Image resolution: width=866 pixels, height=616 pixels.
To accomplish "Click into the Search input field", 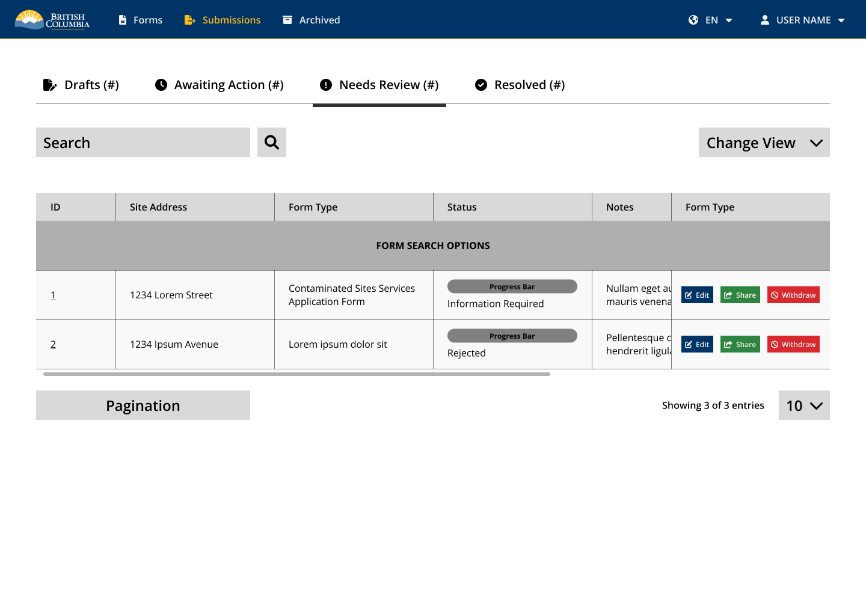I will pyautogui.click(x=143, y=143).
